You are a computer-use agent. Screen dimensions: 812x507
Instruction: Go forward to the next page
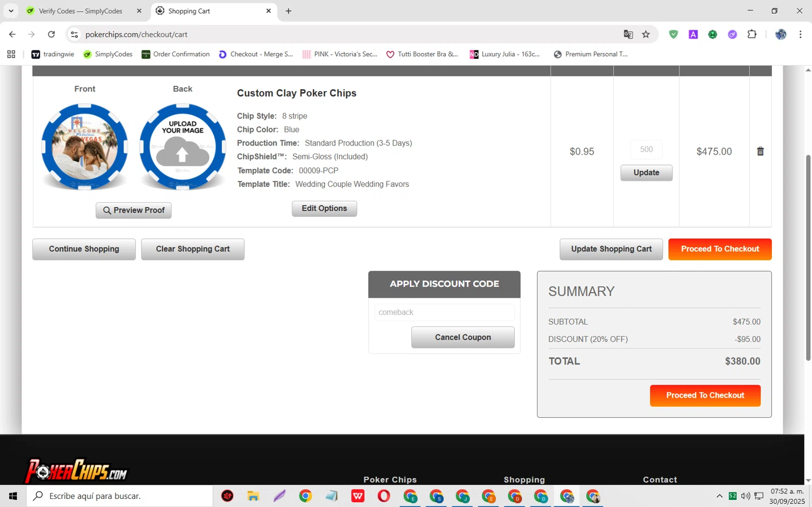click(x=31, y=35)
